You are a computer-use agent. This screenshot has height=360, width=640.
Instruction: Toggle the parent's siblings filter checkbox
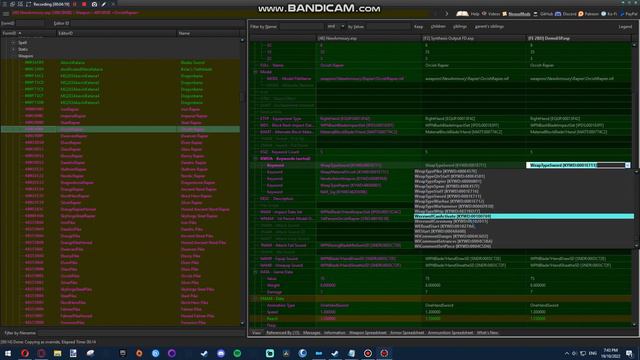489,27
